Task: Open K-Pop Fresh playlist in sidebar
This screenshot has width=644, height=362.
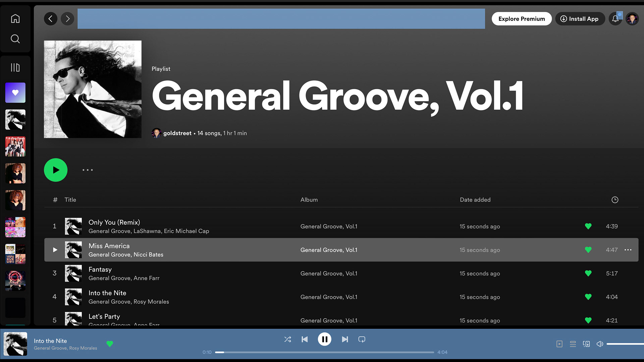Action: coord(15,146)
